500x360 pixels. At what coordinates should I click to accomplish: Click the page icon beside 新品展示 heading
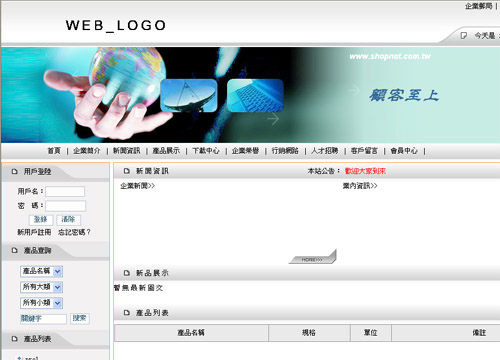126,273
